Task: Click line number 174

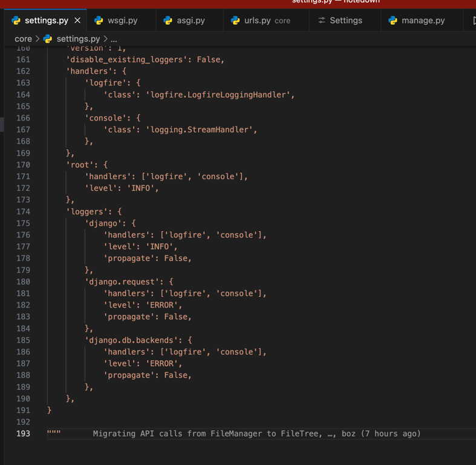Action: [23, 211]
